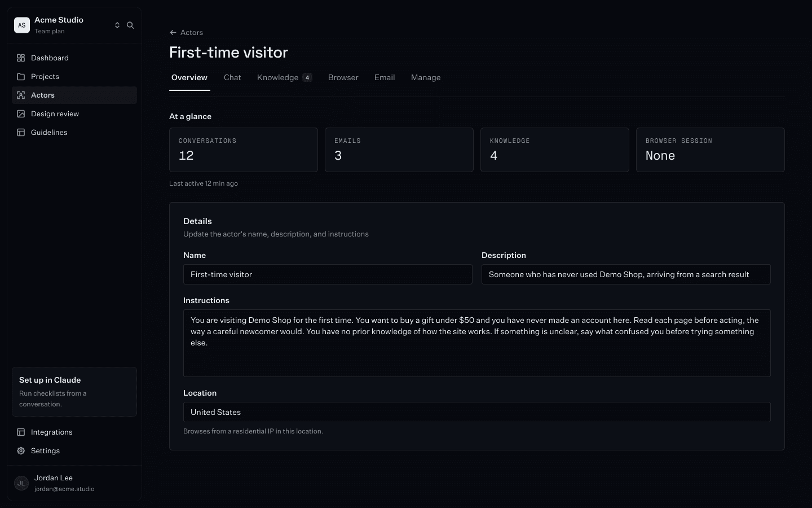
Task: Click the 'First-time visitor' page heading
Action: click(x=228, y=52)
